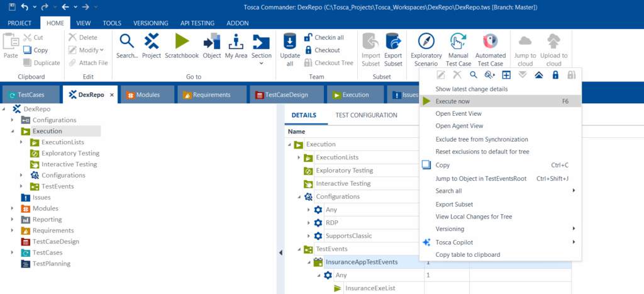This screenshot has height=294, width=644.
Task: Expand the Reporting node in the DexRepo tree
Action: (13, 220)
